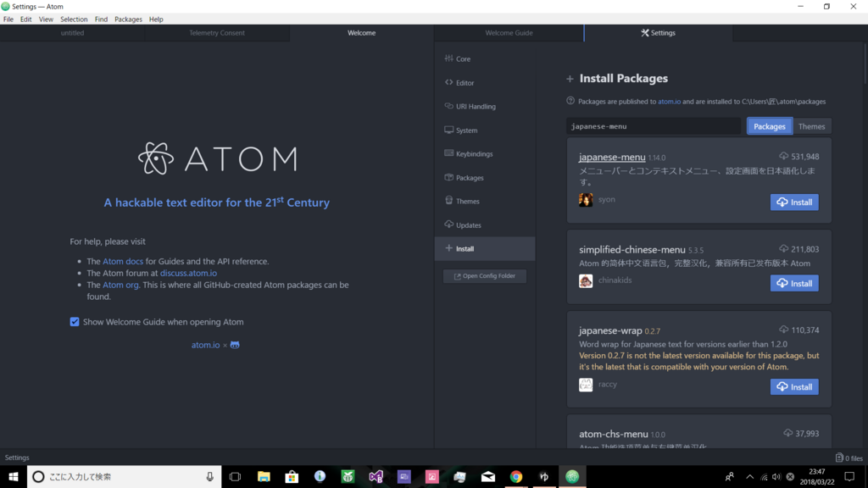Screen dimensions: 868x488
Task: Open Task View on taskbar
Action: 236,476
